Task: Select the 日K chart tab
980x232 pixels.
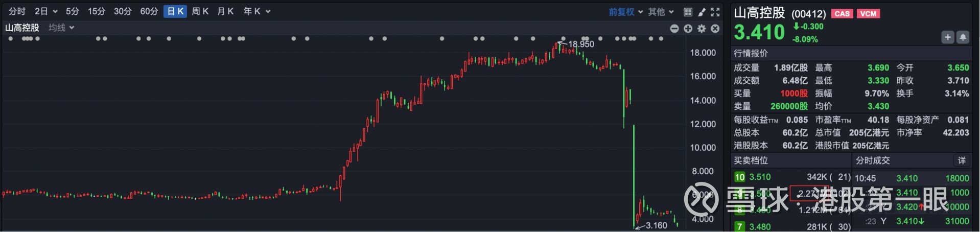Action: point(175,11)
